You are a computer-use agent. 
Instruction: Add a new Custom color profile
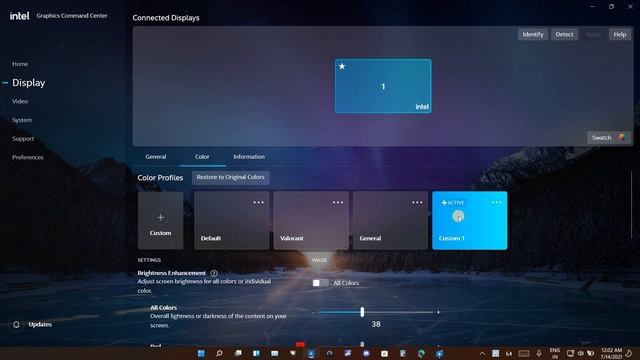160,220
